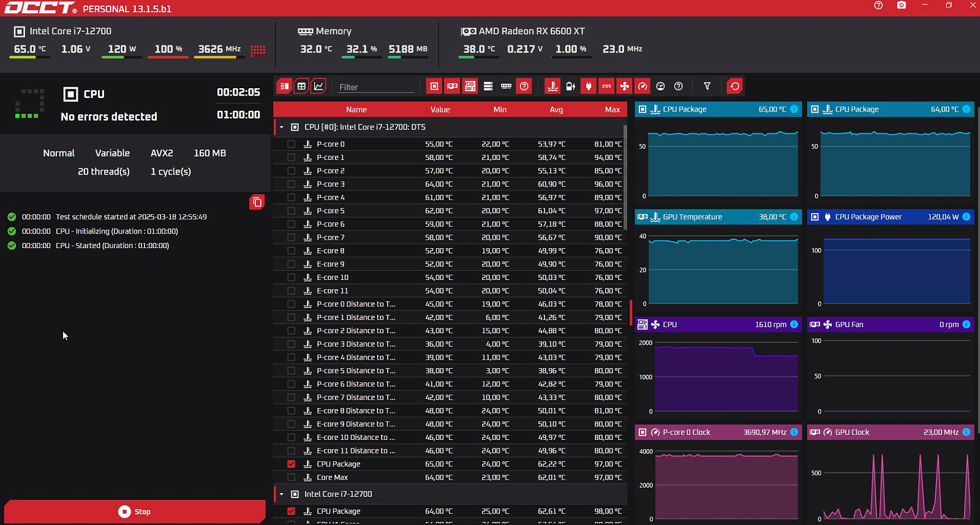The image size is (980, 525).
Task: Enable graph checkbox for E-core 8
Action: [291, 251]
